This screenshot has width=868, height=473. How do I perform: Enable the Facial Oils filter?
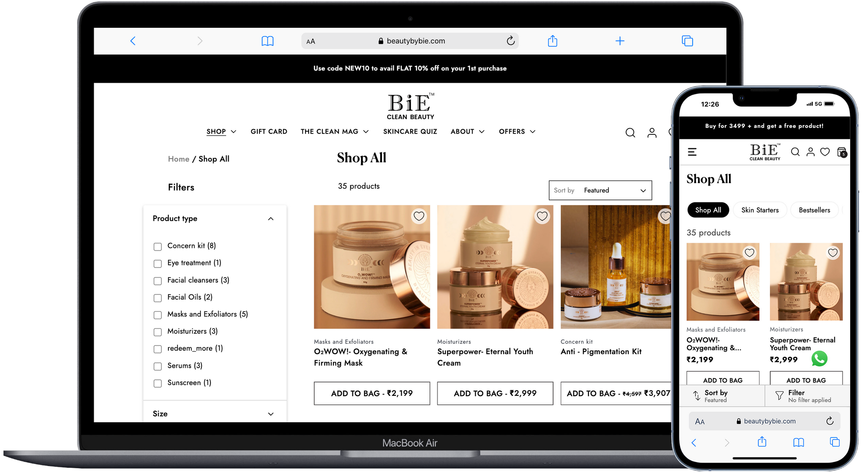[158, 298]
